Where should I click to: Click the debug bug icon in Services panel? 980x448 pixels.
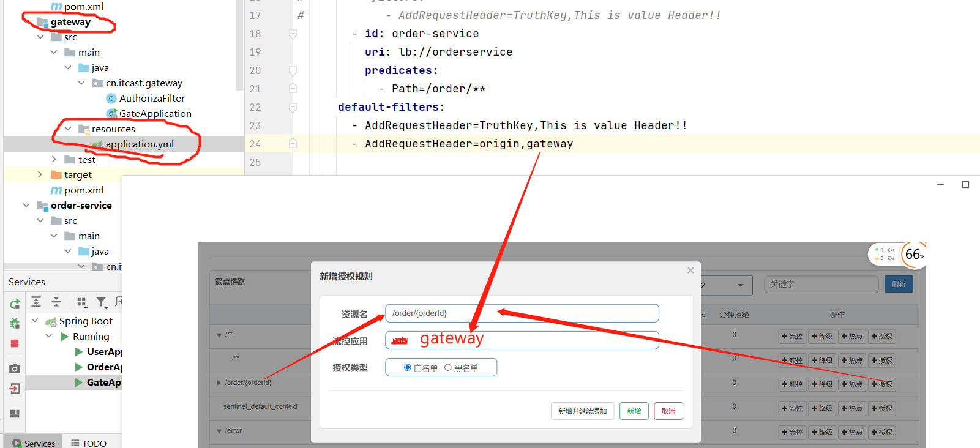pos(15,323)
